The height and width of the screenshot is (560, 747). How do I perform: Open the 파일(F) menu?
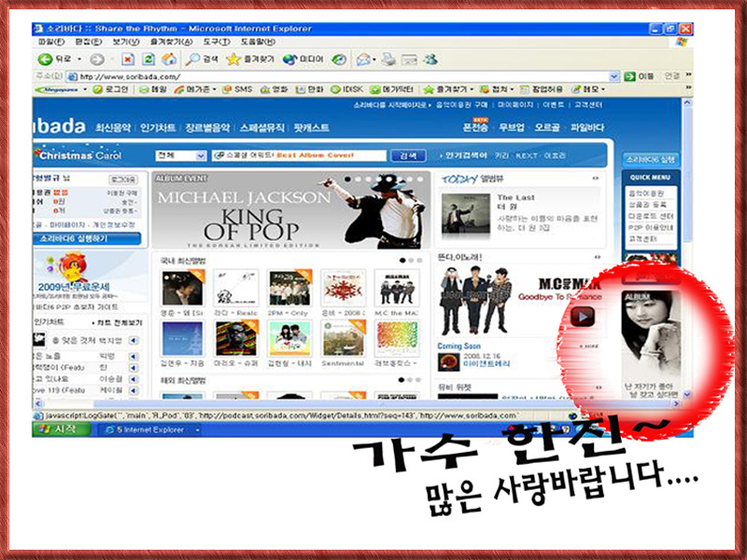tap(51, 42)
